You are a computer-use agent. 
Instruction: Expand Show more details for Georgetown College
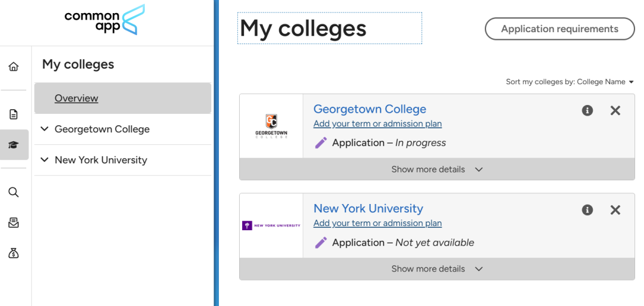click(437, 169)
